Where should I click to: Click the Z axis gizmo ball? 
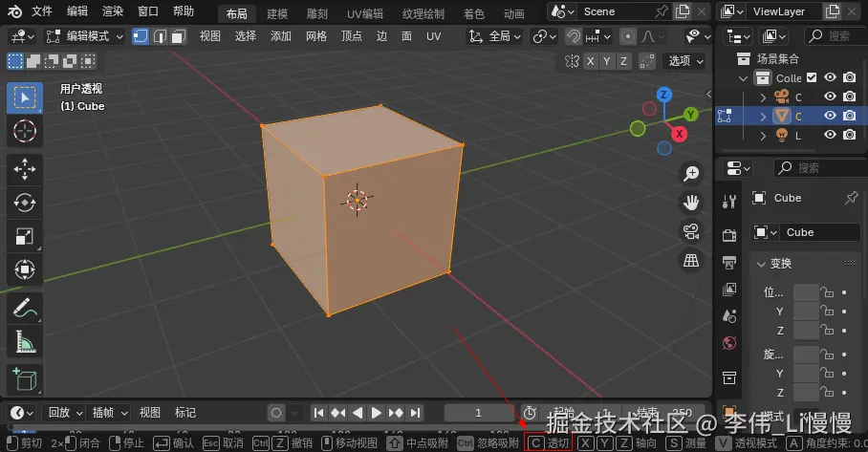(x=663, y=95)
